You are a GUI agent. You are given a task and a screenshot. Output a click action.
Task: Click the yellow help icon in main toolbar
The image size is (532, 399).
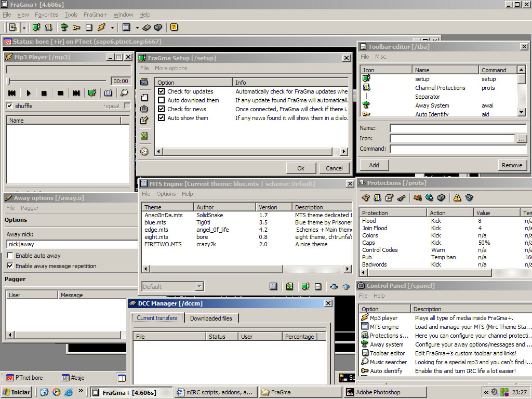click(174, 27)
